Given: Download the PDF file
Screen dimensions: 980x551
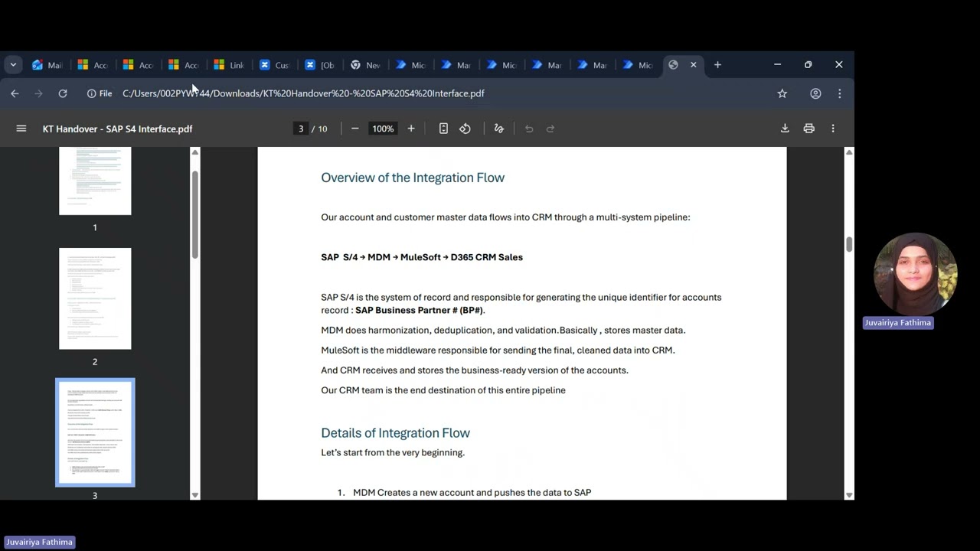Looking at the screenshot, I should point(785,129).
